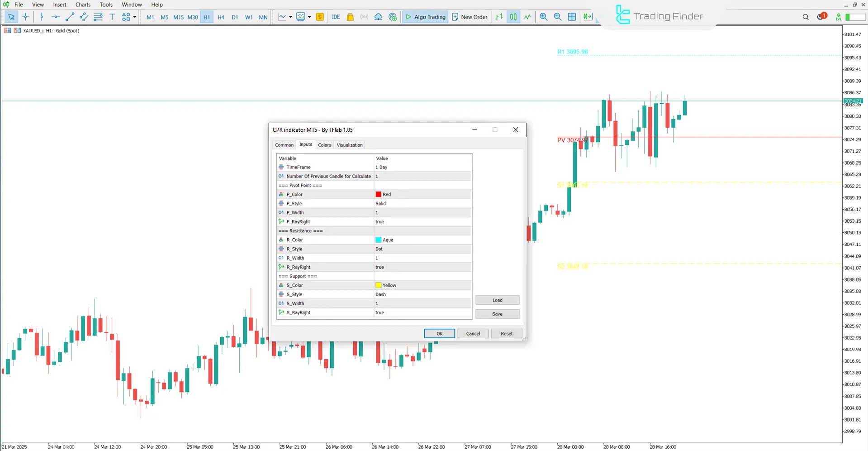868x451 pixels.
Task: Toggle the P_RayRight true value
Action: [x=422, y=222]
